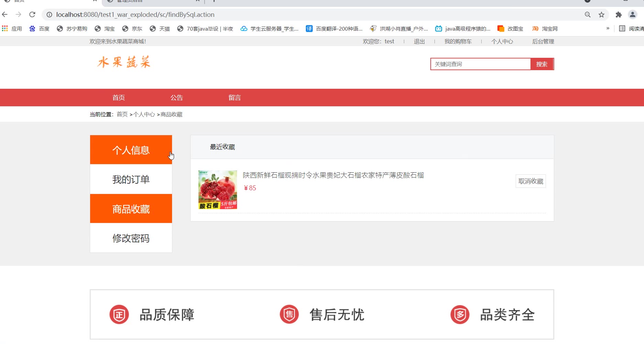Open the 我的购物车 link
The width and height of the screenshot is (644, 344).
(x=458, y=42)
